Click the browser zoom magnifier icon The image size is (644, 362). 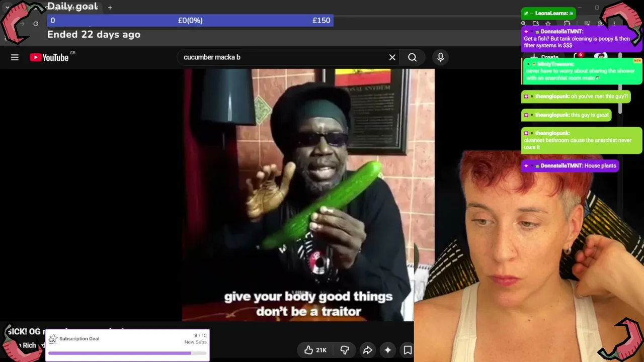click(524, 24)
